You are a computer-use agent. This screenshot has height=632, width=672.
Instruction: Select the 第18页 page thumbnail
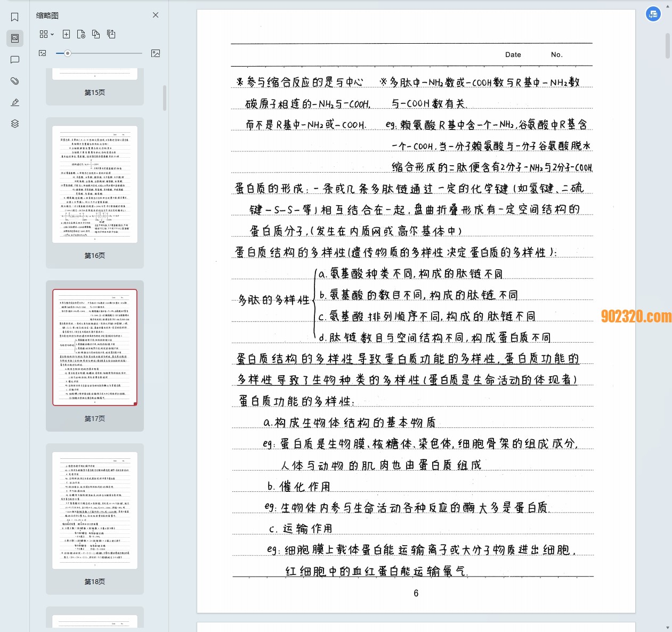[x=95, y=511]
